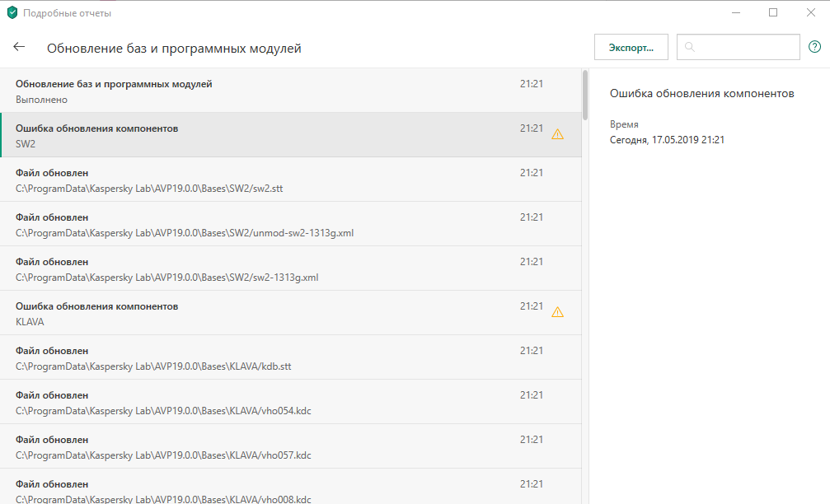Click the magnifier icon in search box
This screenshot has width=830, height=504.
tap(690, 48)
